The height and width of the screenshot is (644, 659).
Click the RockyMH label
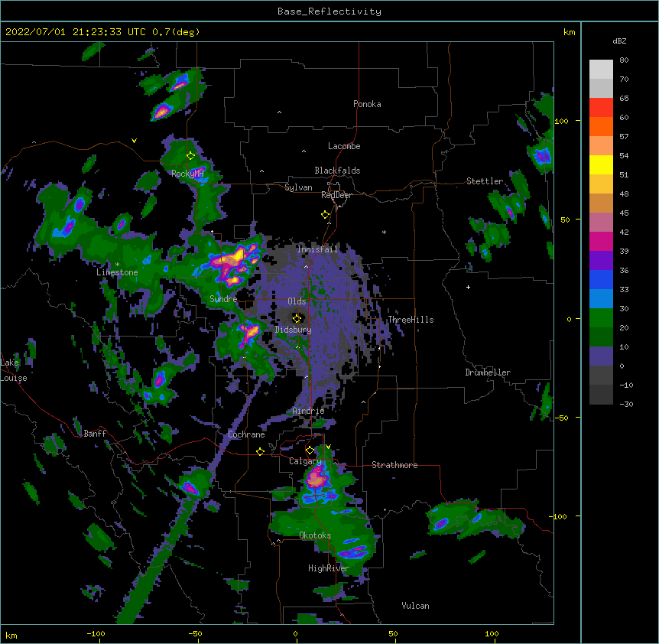(x=187, y=174)
